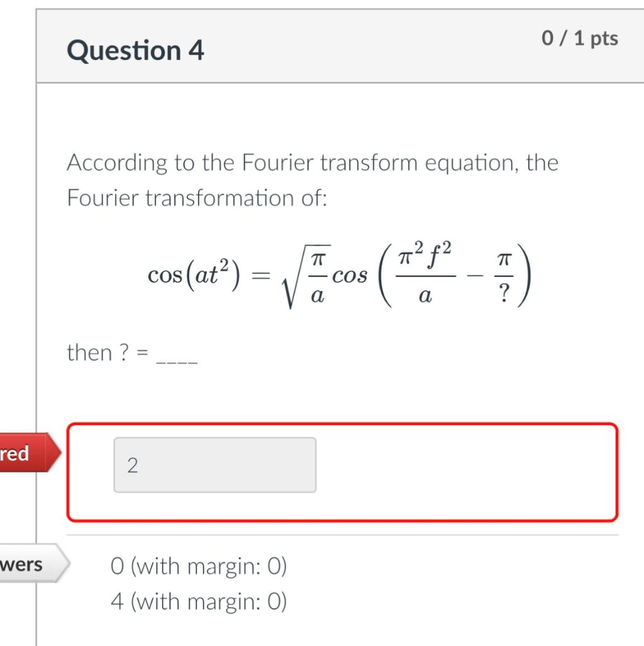Click the correct answer 0 (with margin: 0)
Viewport: 644px width, 646px height.
tap(199, 567)
